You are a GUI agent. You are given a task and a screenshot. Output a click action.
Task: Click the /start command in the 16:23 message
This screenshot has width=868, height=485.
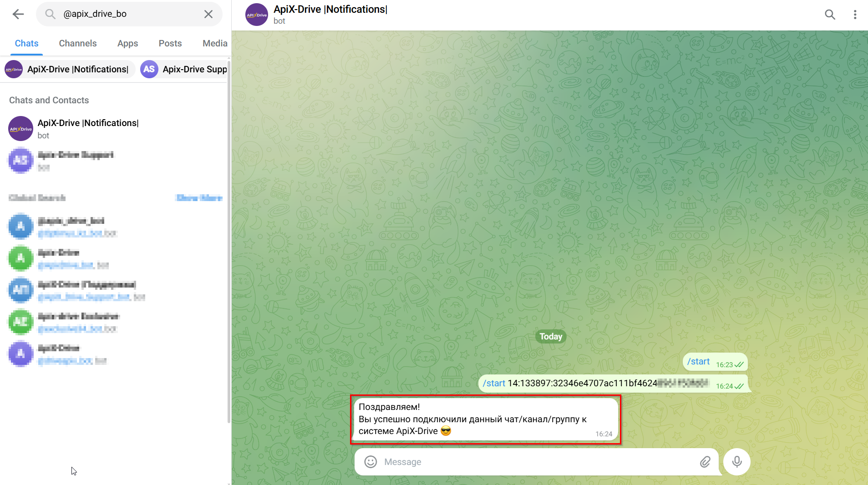[698, 362]
